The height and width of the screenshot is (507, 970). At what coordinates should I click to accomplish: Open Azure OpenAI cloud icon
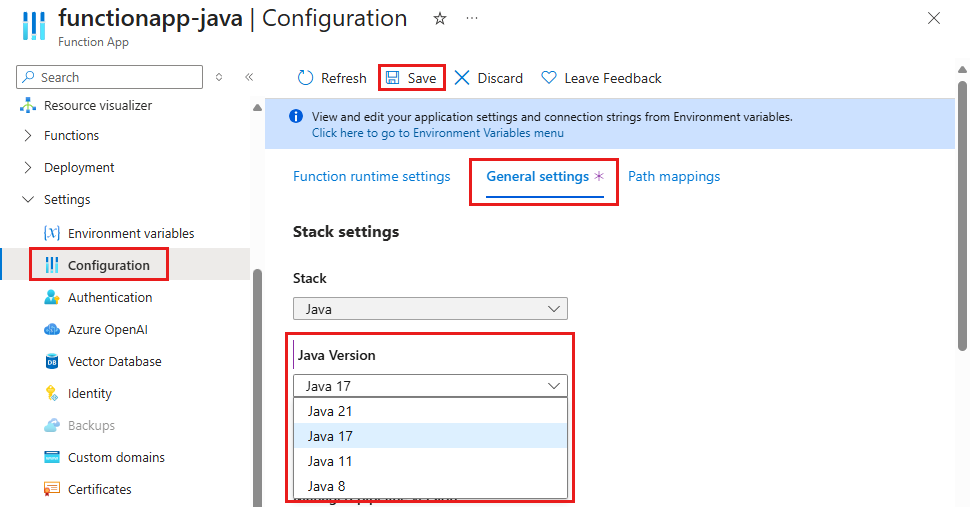click(x=52, y=329)
